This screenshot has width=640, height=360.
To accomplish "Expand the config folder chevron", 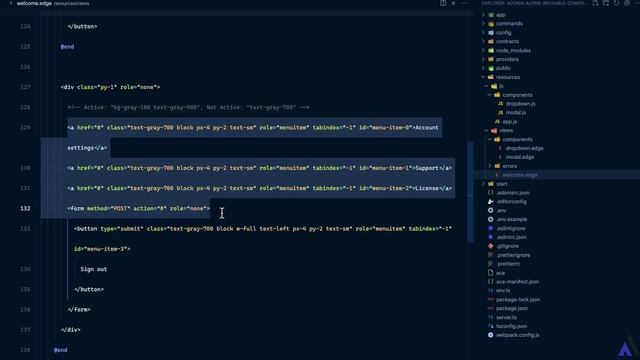I will tap(484, 33).
